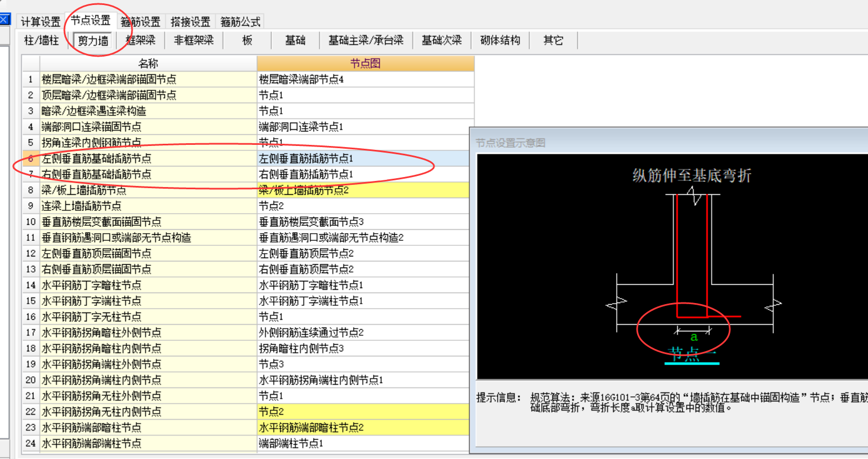
Task: Select row 水平钢筋丁字无柱节点
Action: [148, 316]
